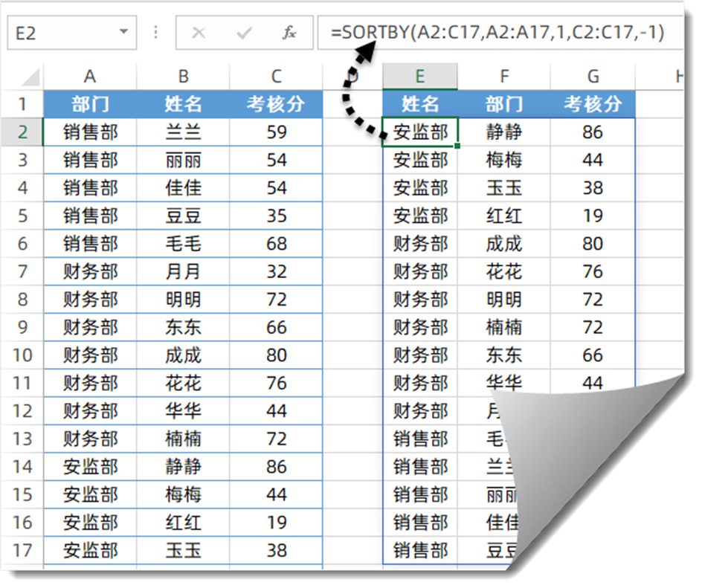702x588 pixels.
Task: Select column A header
Action: tap(90, 76)
